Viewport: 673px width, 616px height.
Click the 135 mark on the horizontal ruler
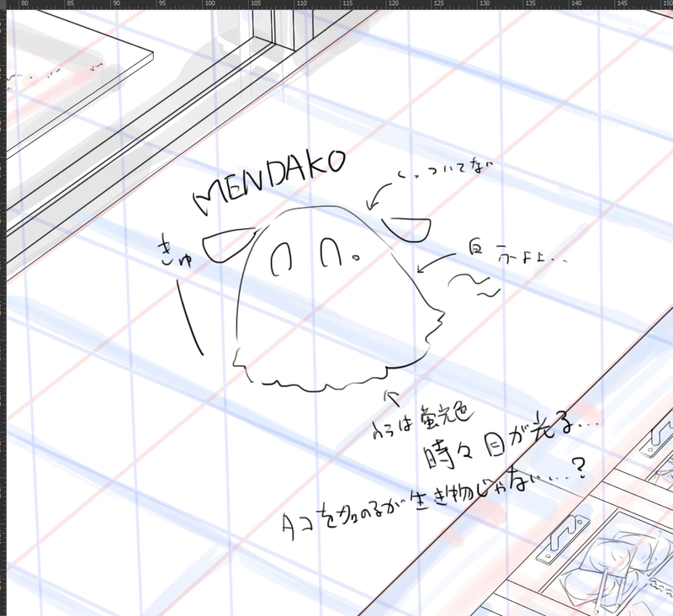coord(531,3)
